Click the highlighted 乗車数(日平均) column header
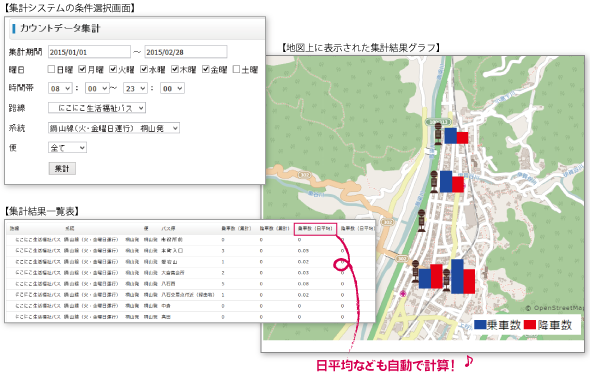Image resolution: width=590 pixels, height=373 pixels. pyautogui.click(x=315, y=228)
